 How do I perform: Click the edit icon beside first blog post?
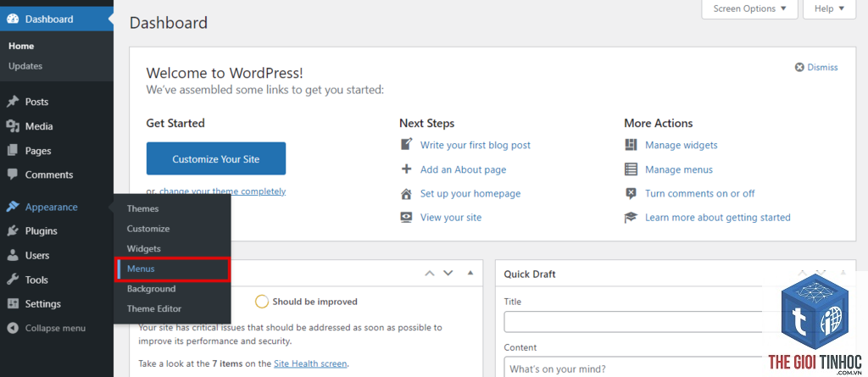pos(406,145)
